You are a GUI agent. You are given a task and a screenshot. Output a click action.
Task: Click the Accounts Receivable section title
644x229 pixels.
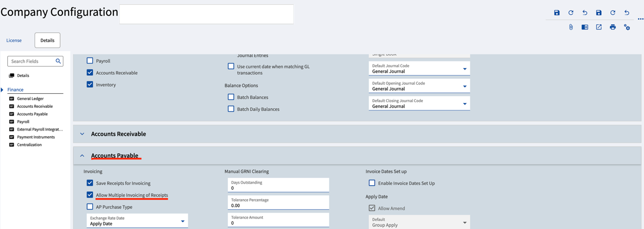[x=119, y=134]
